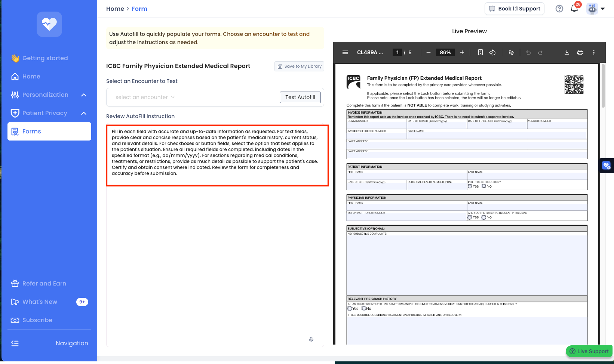Screen dimensions: 614x364
Task: Open the select an encounter dropdown
Action: point(145,97)
